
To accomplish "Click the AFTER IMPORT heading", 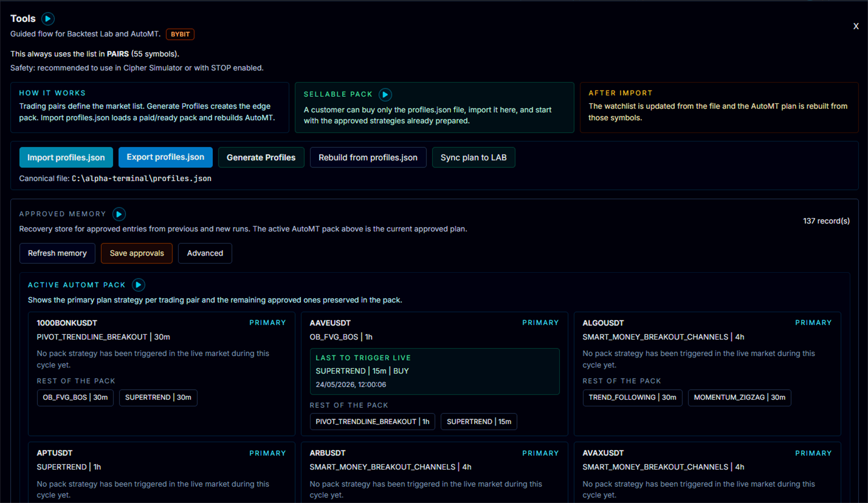I will 620,93.
